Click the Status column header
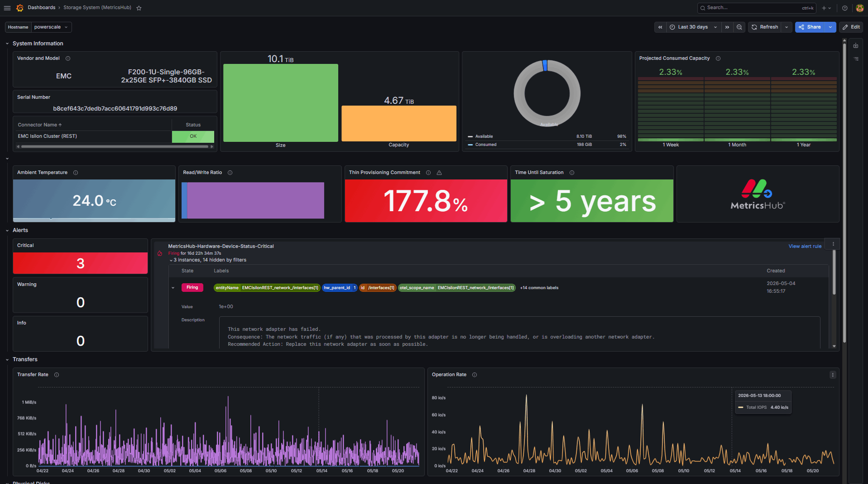The height and width of the screenshot is (484, 868). tap(193, 125)
